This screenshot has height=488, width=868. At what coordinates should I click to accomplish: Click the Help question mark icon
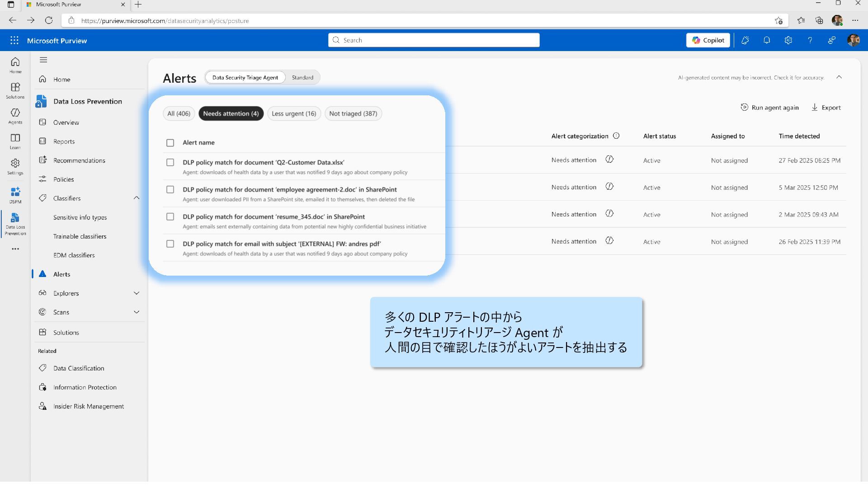(810, 40)
